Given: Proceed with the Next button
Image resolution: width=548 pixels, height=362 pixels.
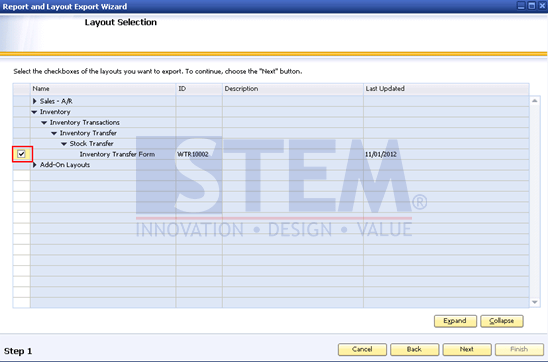Looking at the screenshot, I should [467, 349].
